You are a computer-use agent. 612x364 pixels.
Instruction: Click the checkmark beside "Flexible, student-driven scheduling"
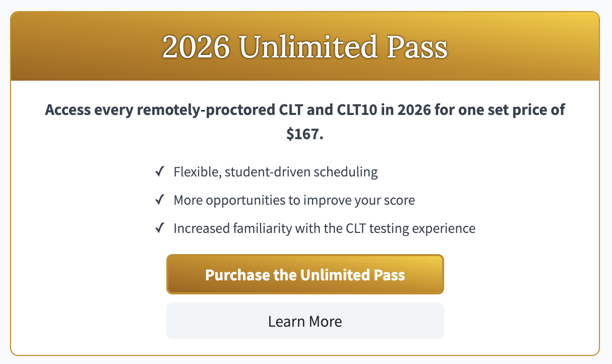point(159,172)
